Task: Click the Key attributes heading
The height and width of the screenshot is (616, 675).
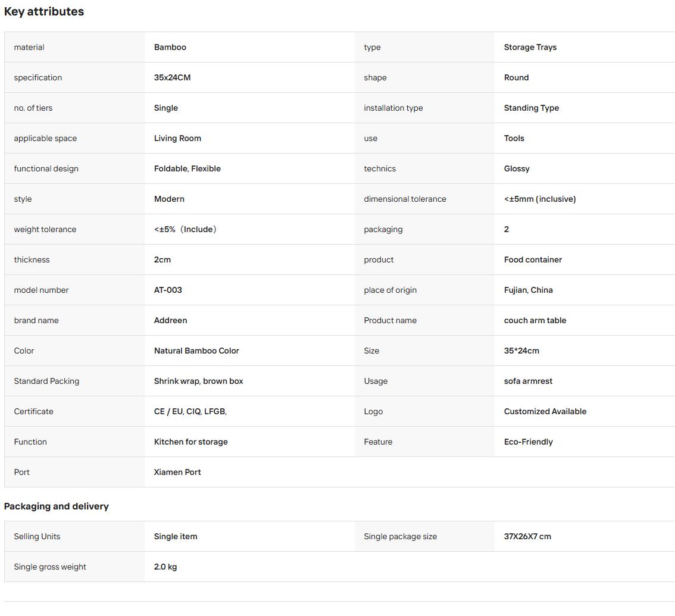Action: coord(44,12)
